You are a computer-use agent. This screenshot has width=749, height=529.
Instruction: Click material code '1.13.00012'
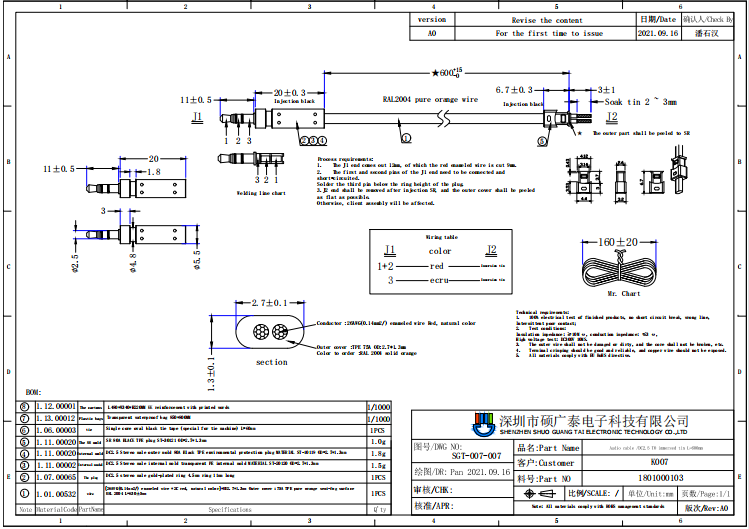click(x=56, y=418)
